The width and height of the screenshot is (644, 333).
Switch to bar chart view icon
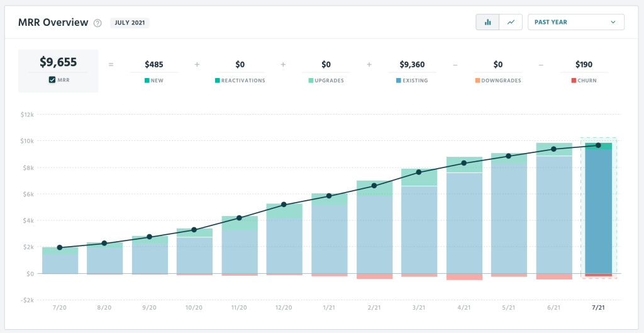[487, 22]
